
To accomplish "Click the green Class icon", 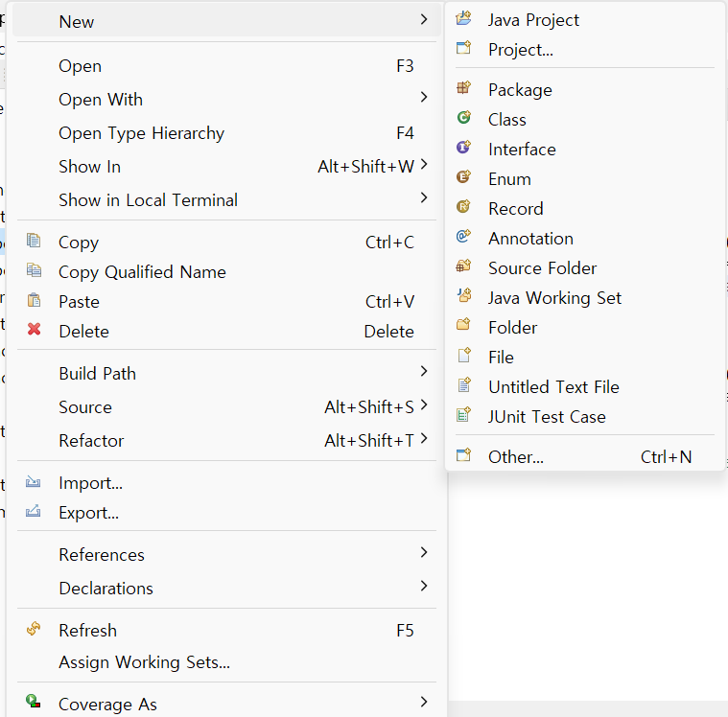I will pyautogui.click(x=463, y=117).
